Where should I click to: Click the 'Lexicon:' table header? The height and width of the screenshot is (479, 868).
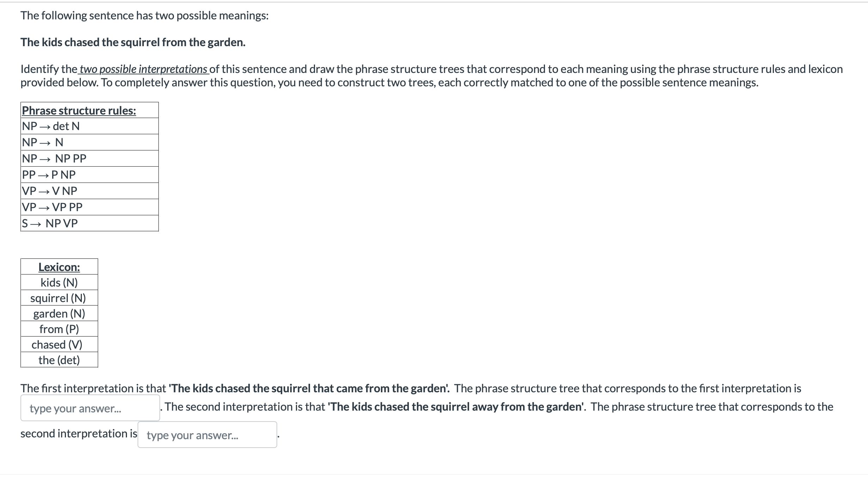59,267
